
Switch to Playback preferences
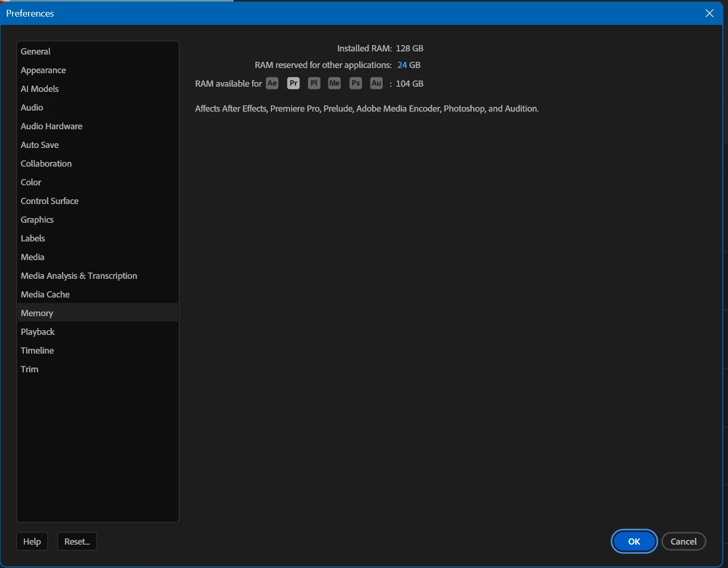coord(98,332)
